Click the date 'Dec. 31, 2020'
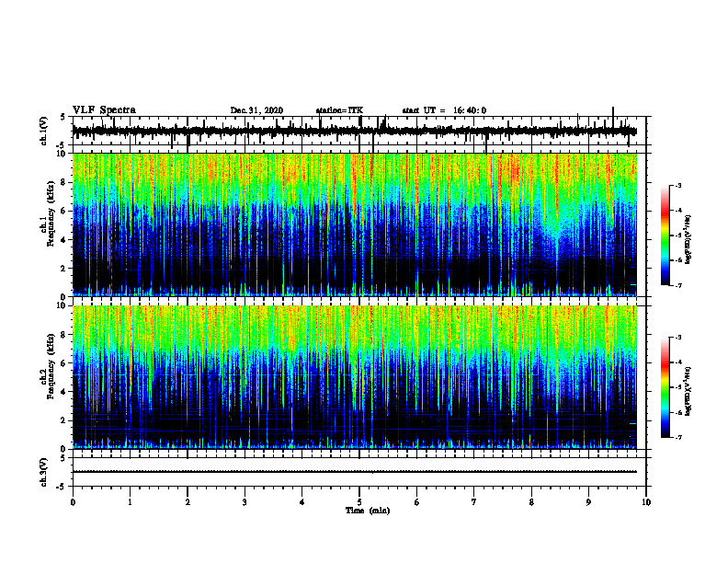This screenshot has width=728, height=563. [256, 110]
